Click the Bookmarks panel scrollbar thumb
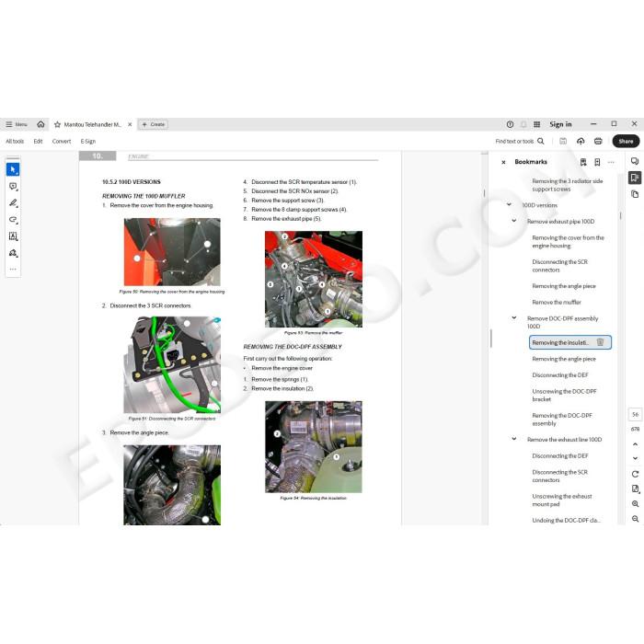This screenshot has height=644, width=644. (620, 215)
